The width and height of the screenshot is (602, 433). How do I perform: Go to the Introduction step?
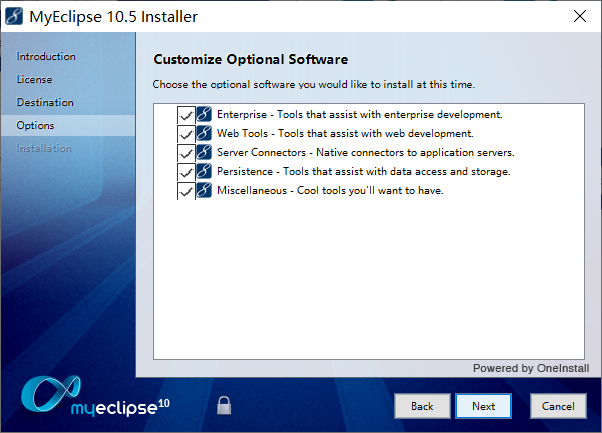[46, 56]
